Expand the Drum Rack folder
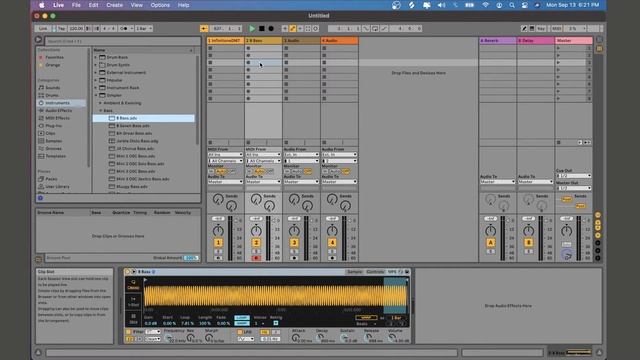The height and width of the screenshot is (360, 640). (96, 58)
